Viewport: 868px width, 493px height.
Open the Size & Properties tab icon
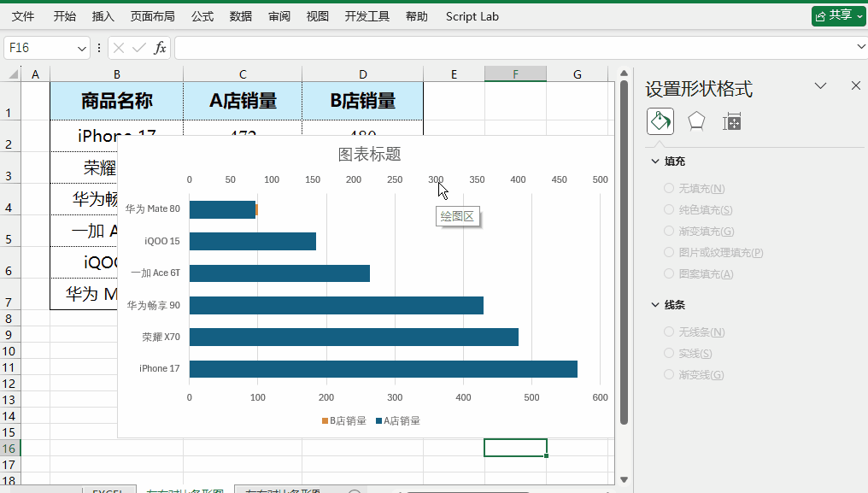731,122
